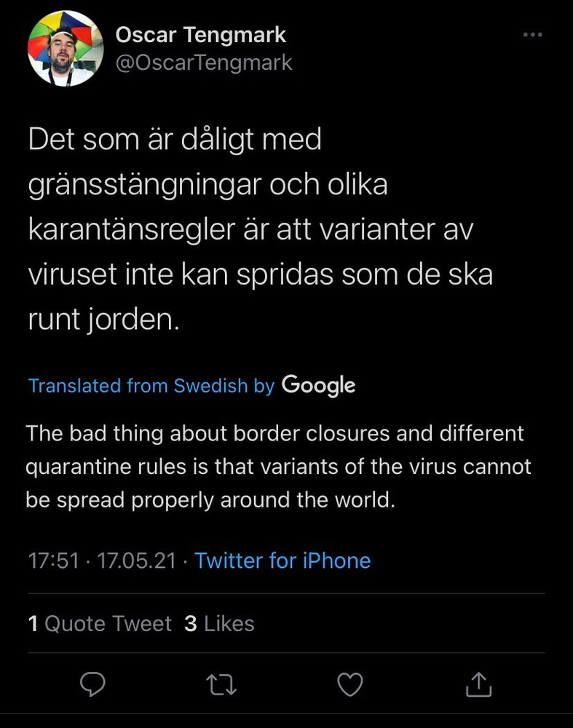
Task: Click the Google logo beside the translation label
Action: (318, 385)
